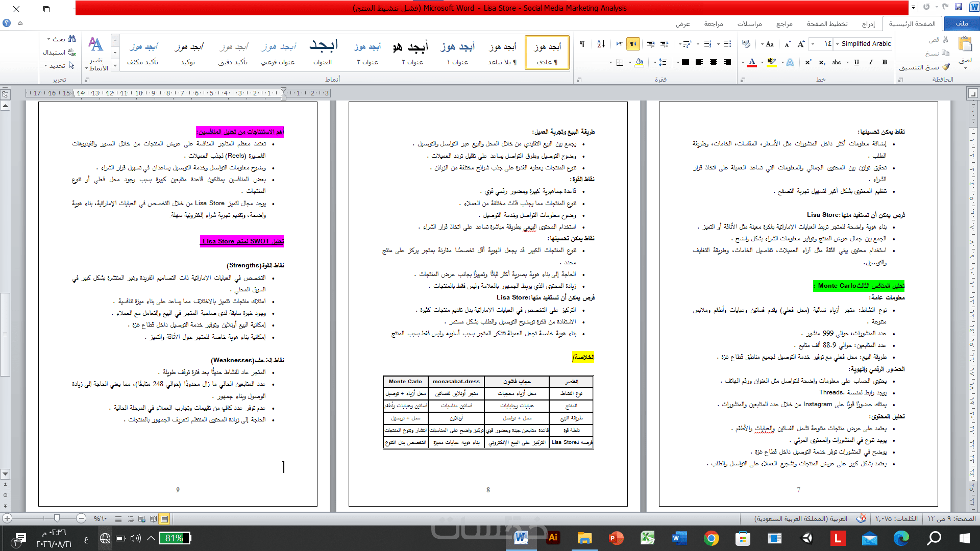This screenshot has height=551, width=980.
Task: Toggle Strikethrough formatting
Action: [x=836, y=62]
